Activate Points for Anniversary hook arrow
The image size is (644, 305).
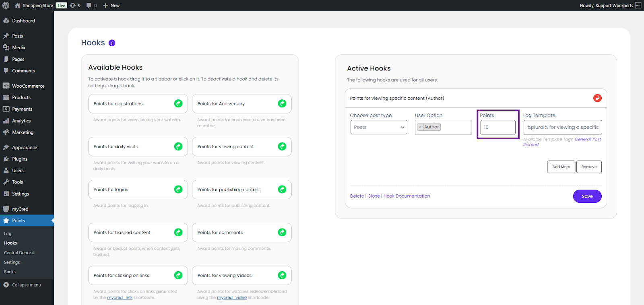(x=282, y=104)
